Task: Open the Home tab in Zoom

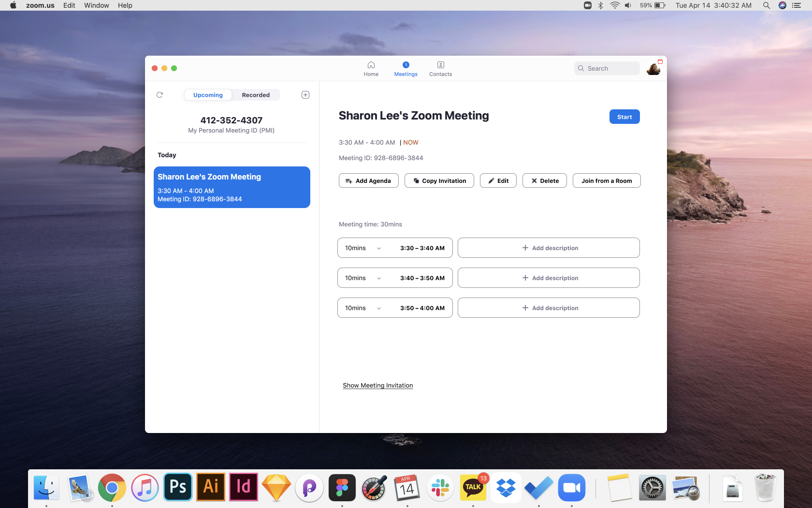Action: pos(371,69)
